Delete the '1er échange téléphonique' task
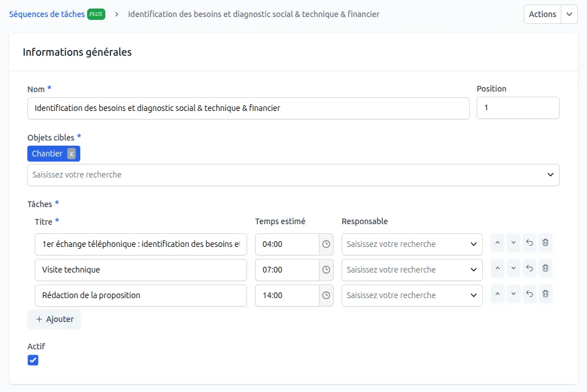The width and height of the screenshot is (587, 392). pos(545,242)
